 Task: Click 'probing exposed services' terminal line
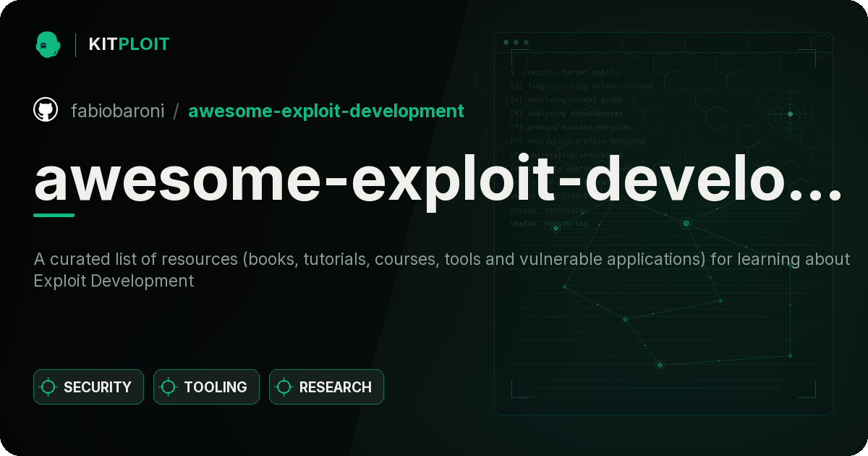(571, 127)
